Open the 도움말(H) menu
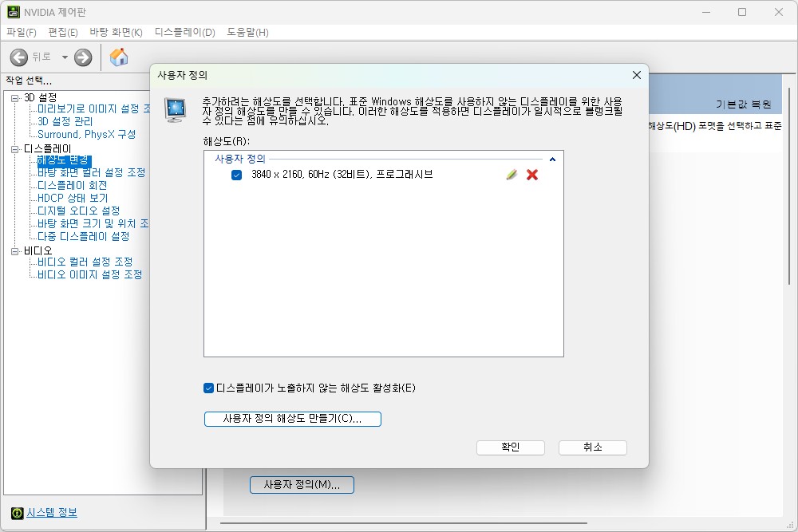 pyautogui.click(x=247, y=33)
